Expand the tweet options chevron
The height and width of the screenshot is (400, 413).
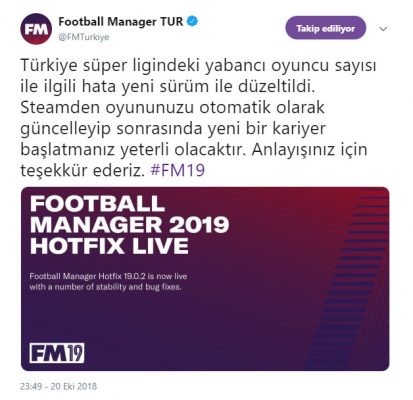[x=383, y=29]
